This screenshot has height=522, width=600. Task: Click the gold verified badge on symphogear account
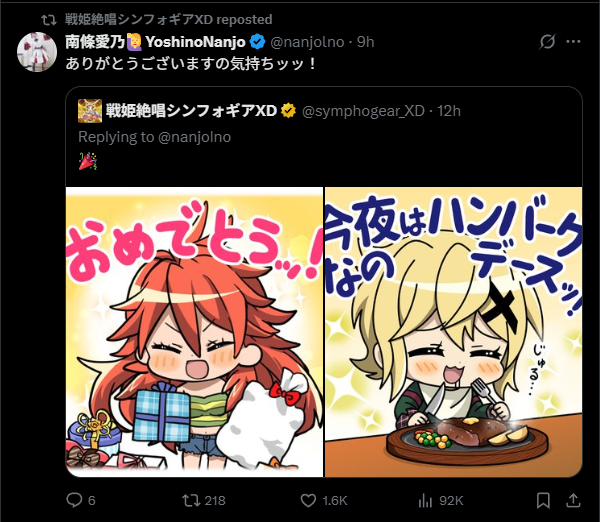[289, 111]
